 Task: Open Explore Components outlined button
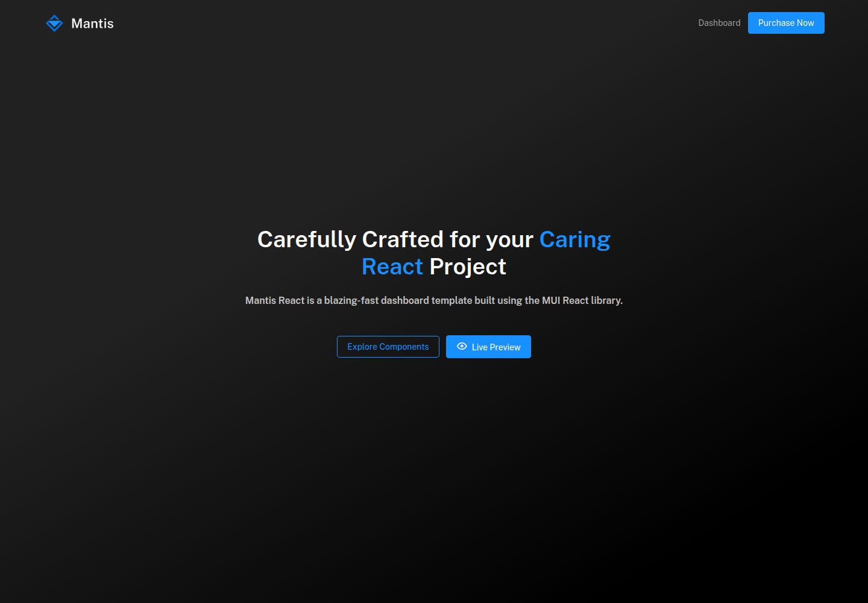click(x=388, y=347)
